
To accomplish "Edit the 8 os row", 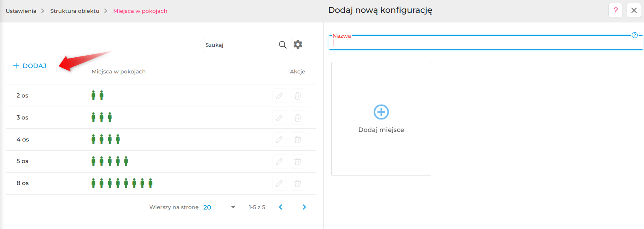I will [x=279, y=183].
